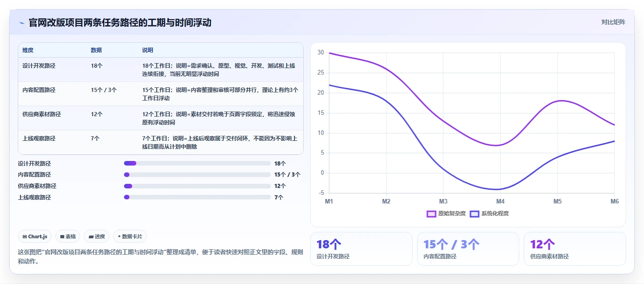Image resolution: width=644 pixels, height=284 pixels.
Task: Click the 18个 value in table
Action: tap(97, 66)
